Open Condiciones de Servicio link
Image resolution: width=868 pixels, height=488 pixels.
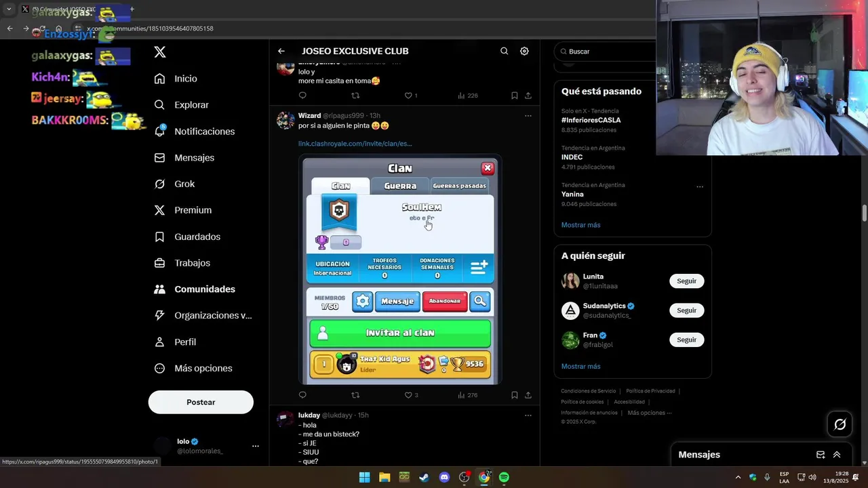pyautogui.click(x=589, y=391)
